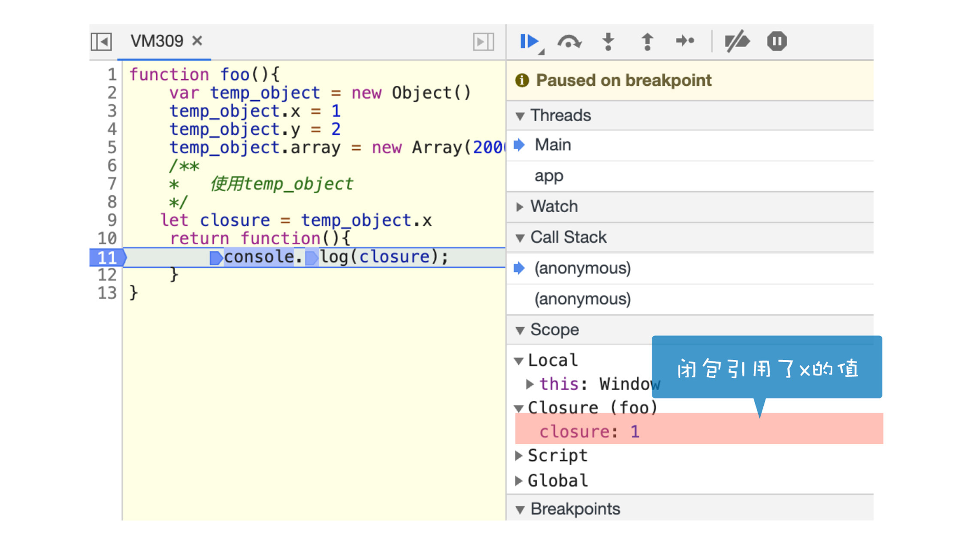Image resolution: width=980 pixels, height=551 pixels.
Task: Click the Step icon with dot
Action: 685,41
